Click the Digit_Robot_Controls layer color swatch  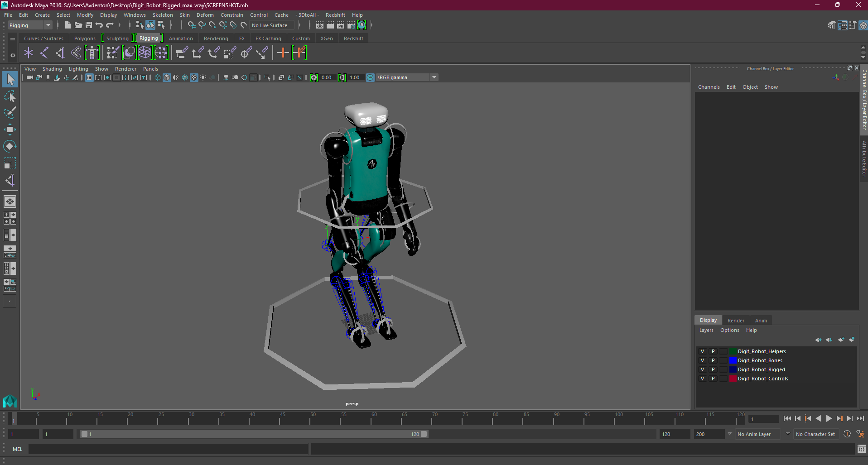click(x=733, y=379)
